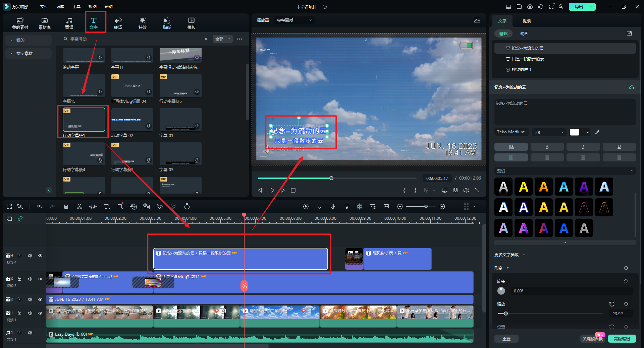Click the split scissors tool in timeline toolbar
The height and width of the screenshot is (348, 644).
79,206
